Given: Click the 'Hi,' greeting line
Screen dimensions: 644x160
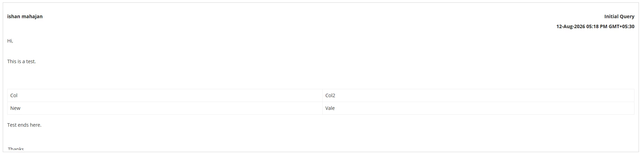Looking at the screenshot, I should (x=10, y=41).
